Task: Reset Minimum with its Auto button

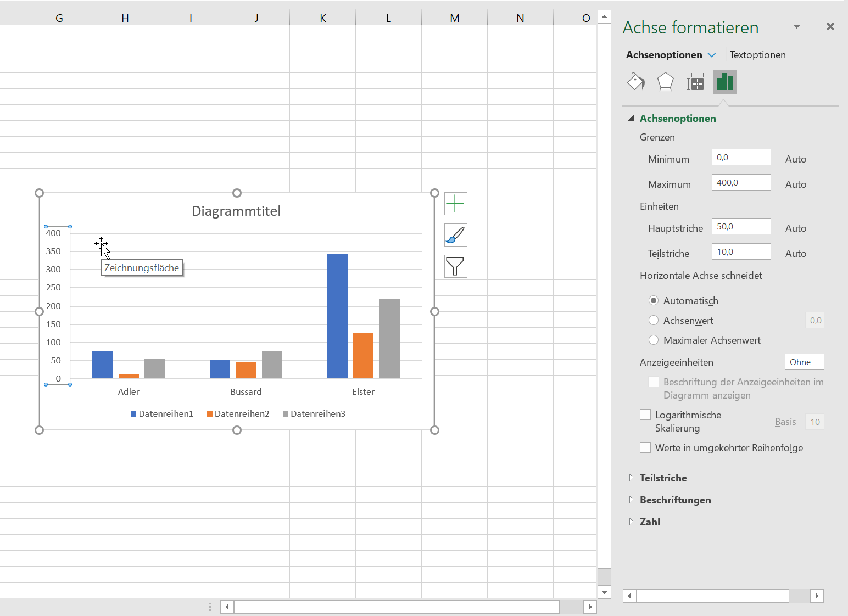Action: 795,159
